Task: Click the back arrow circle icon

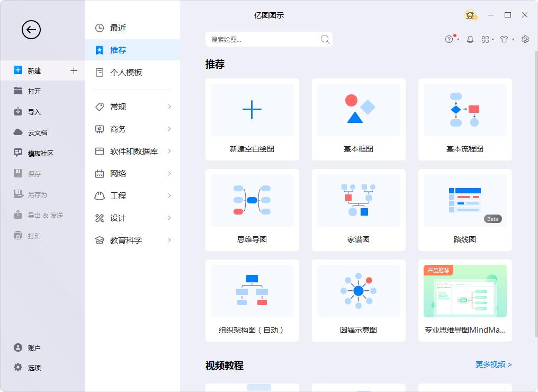Action: (31, 30)
